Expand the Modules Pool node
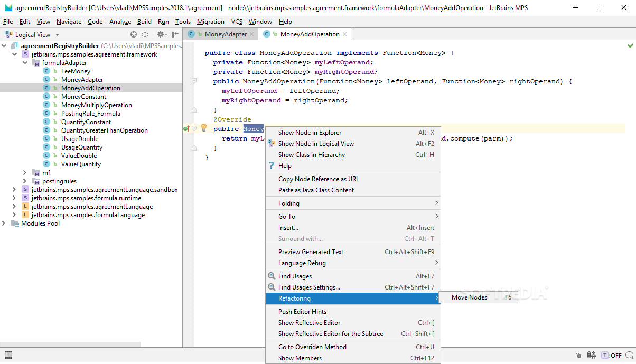This screenshot has height=364, width=636. [4, 223]
